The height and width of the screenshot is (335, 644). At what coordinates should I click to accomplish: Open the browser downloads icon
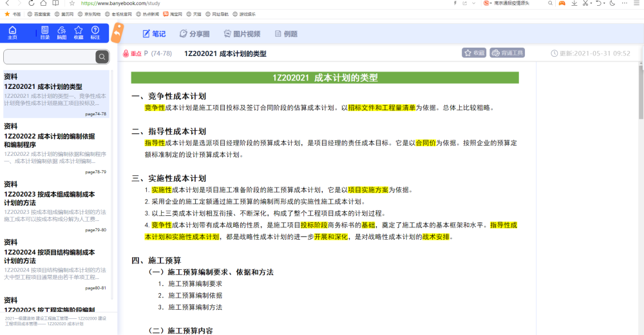[x=574, y=3]
